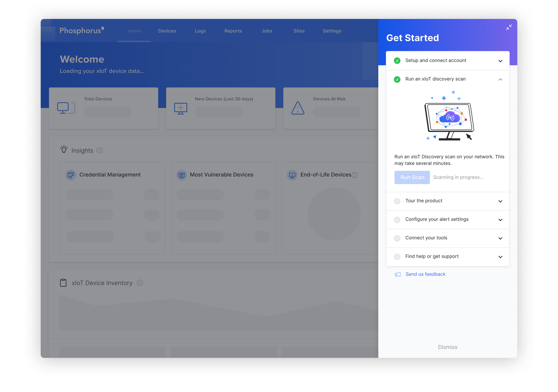Click the End-of-Life Devices info icon

(355, 175)
